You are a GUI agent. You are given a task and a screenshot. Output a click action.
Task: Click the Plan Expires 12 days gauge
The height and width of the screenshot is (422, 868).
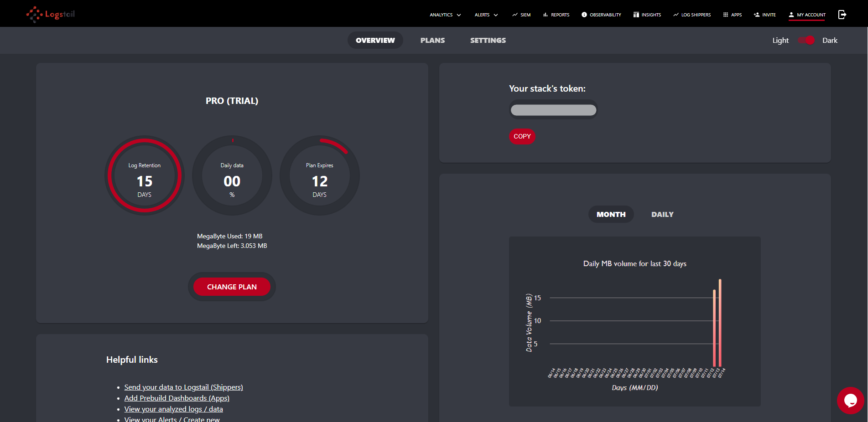point(320,175)
